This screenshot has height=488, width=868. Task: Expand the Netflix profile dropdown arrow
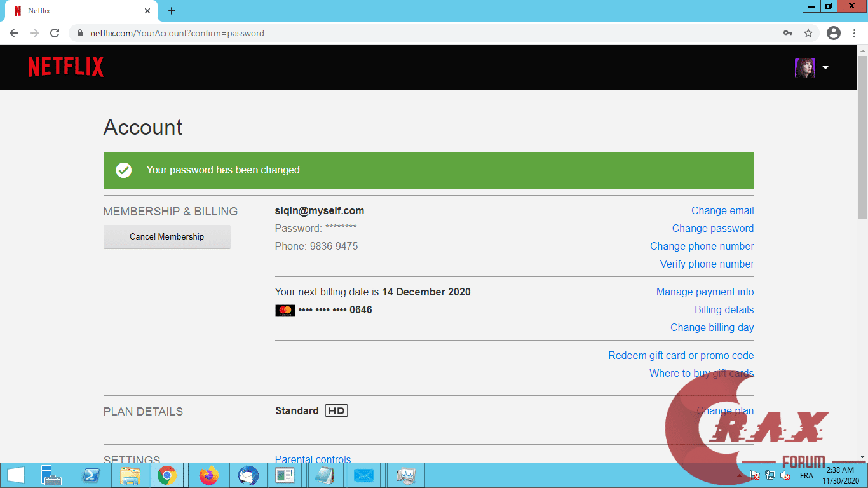point(825,67)
